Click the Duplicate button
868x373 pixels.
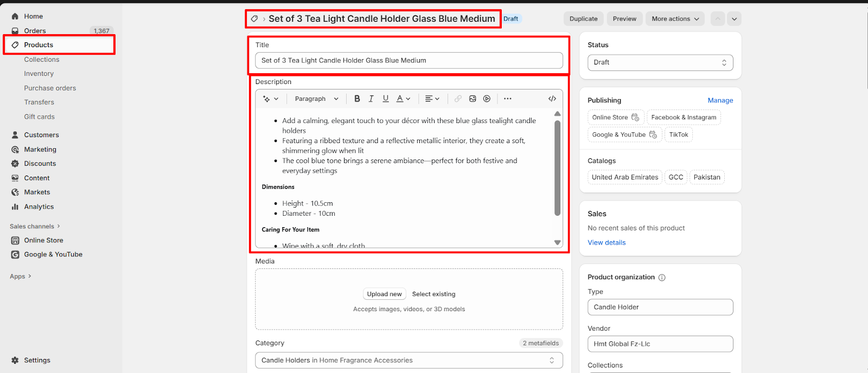pyautogui.click(x=583, y=18)
